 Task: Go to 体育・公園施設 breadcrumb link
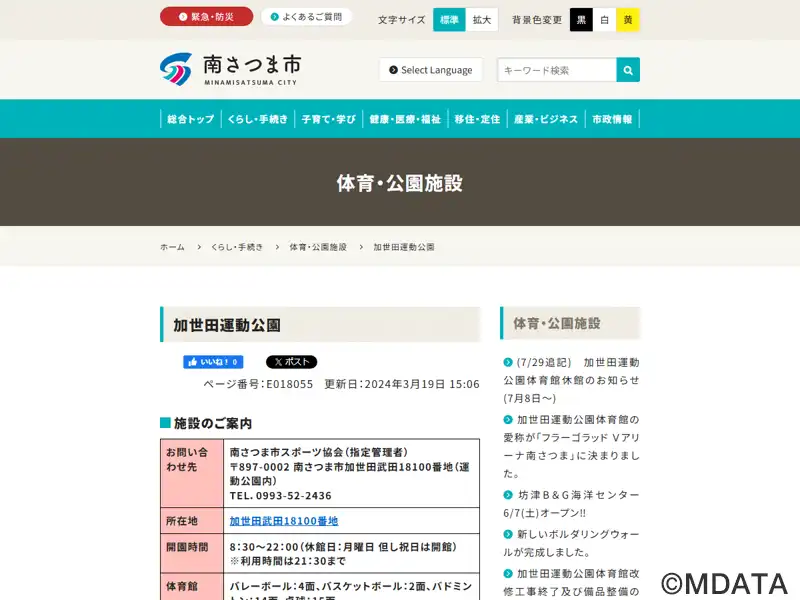coord(318,247)
